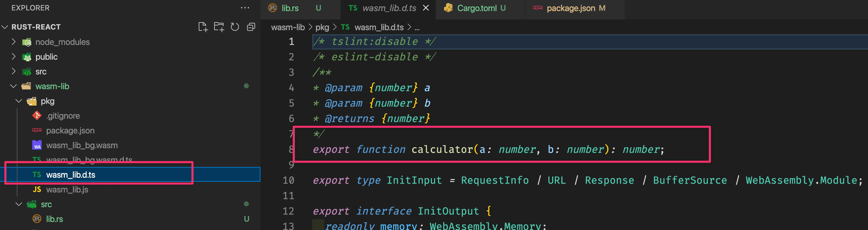Refresh the Explorer file tree
868x230 pixels.
pos(235,27)
